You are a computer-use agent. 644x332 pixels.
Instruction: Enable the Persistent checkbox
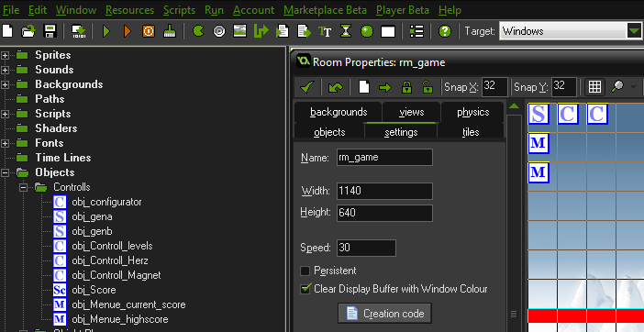(305, 271)
